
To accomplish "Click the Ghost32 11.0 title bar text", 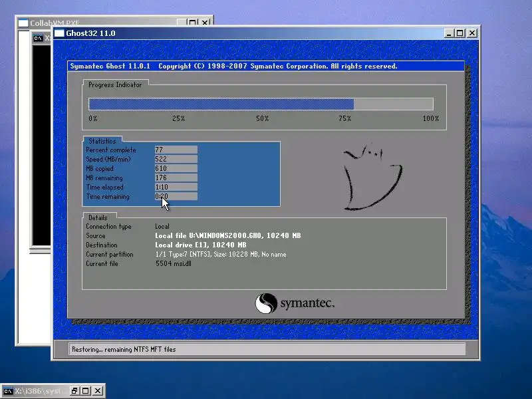I will click(x=90, y=33).
